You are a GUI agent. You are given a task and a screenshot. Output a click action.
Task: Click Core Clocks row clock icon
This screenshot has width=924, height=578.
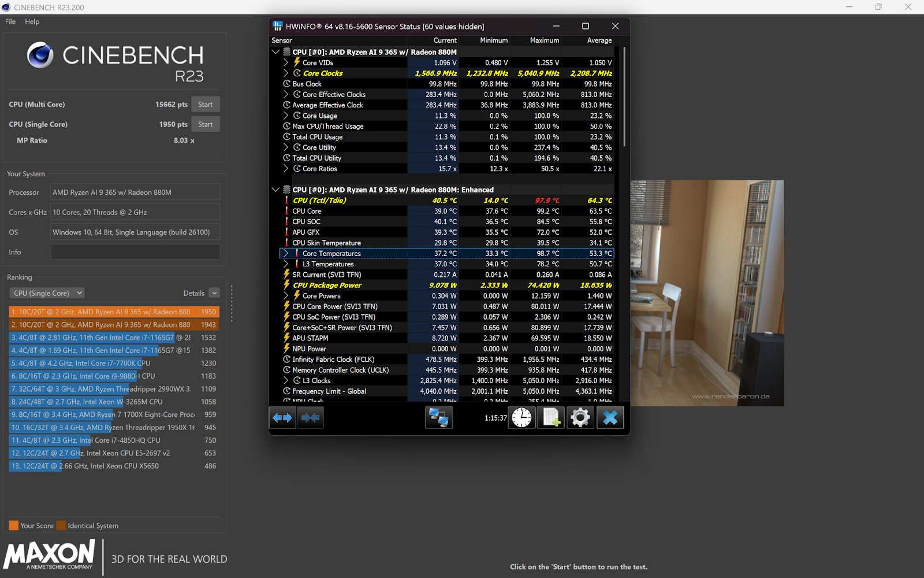(297, 73)
